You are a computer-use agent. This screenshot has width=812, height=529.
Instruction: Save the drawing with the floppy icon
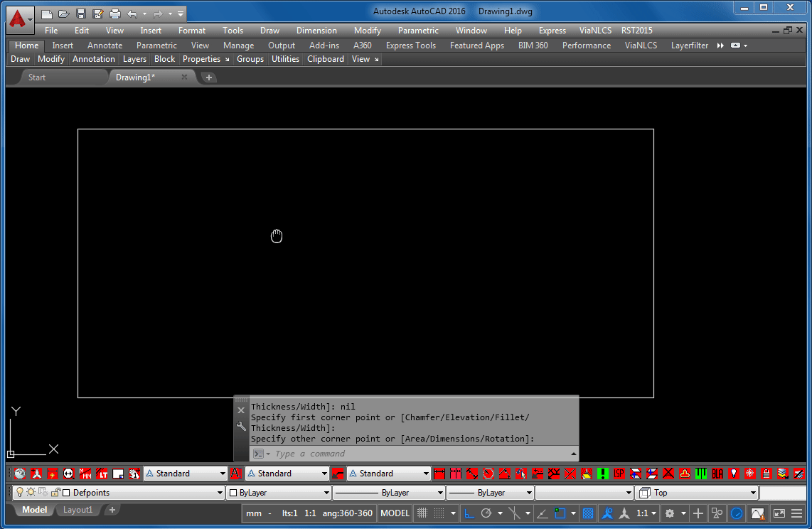pyautogui.click(x=81, y=14)
